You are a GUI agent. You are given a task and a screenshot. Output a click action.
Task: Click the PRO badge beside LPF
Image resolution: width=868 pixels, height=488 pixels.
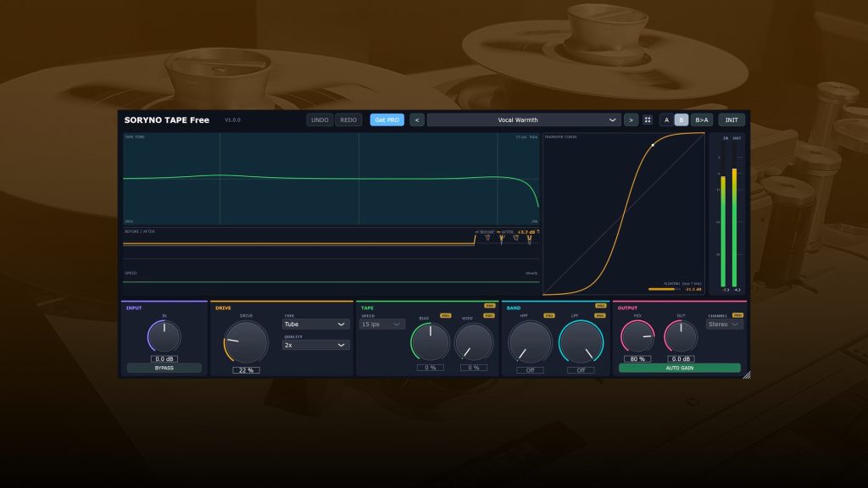[x=599, y=315]
